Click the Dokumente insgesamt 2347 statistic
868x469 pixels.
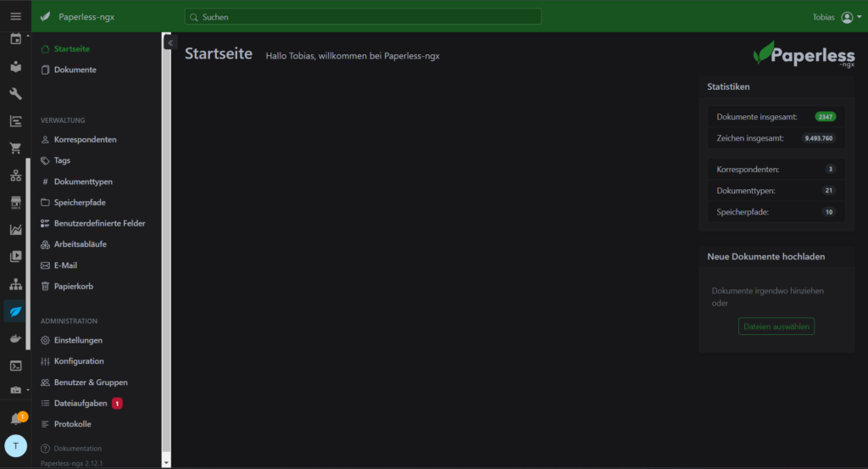click(x=776, y=117)
